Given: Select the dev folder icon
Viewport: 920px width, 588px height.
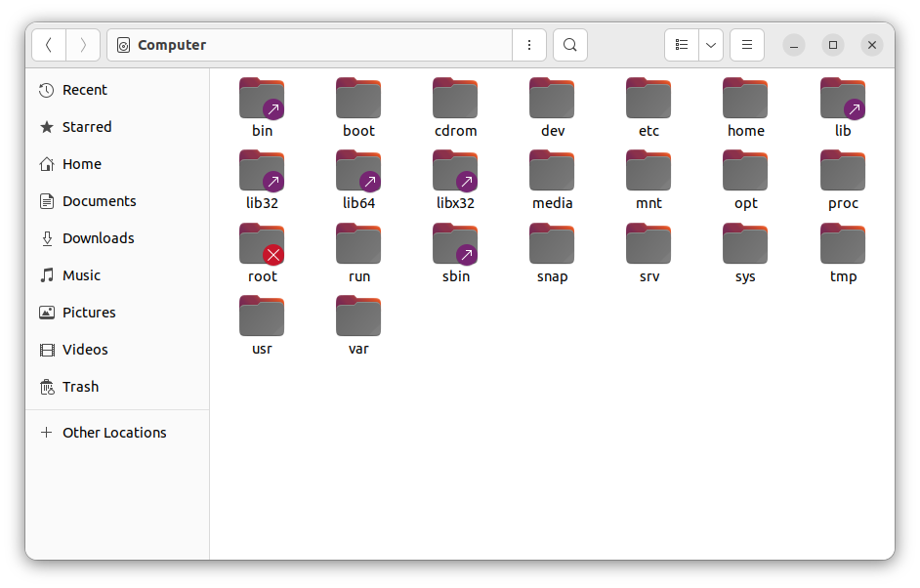Looking at the screenshot, I should 552,98.
